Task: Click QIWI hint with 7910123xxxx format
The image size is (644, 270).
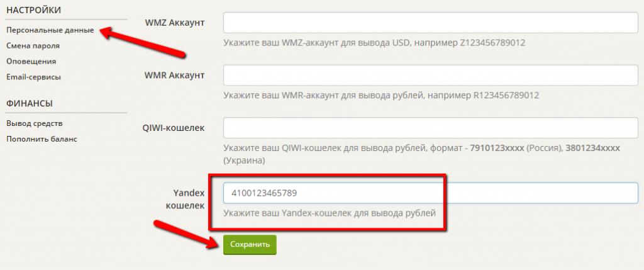Action: [x=421, y=154]
